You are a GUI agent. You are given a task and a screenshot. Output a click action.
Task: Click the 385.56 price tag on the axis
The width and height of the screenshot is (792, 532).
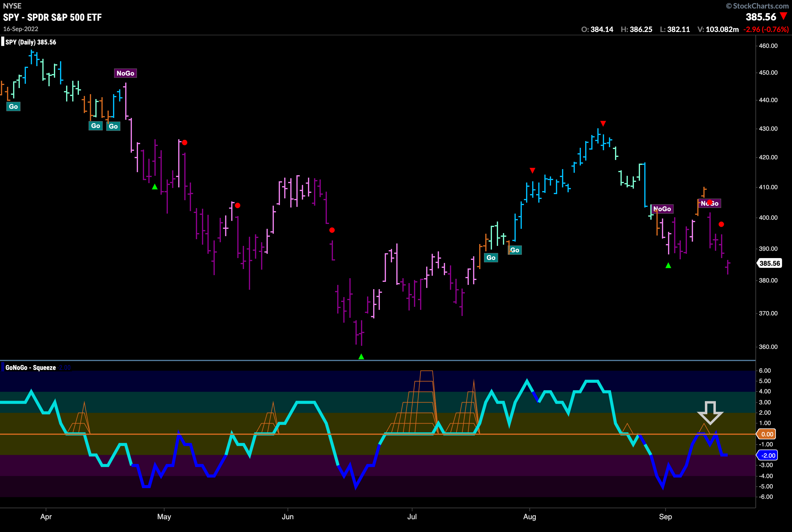coord(770,263)
